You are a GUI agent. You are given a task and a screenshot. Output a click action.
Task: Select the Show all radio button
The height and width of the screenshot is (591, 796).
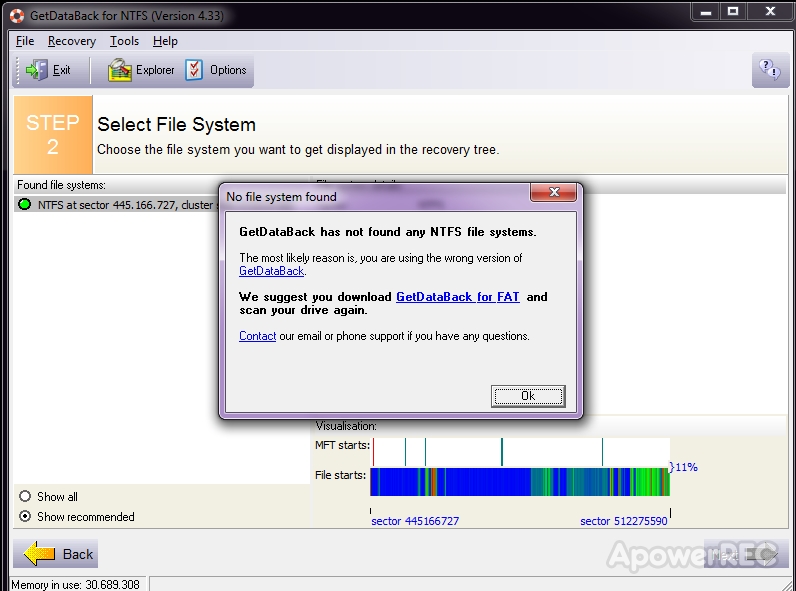(x=25, y=496)
